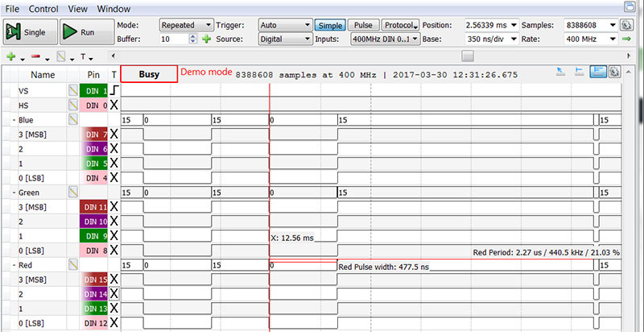The width and height of the screenshot is (644, 332).
Task: Click the edit icon for the Blue bus
Action: pos(73,119)
